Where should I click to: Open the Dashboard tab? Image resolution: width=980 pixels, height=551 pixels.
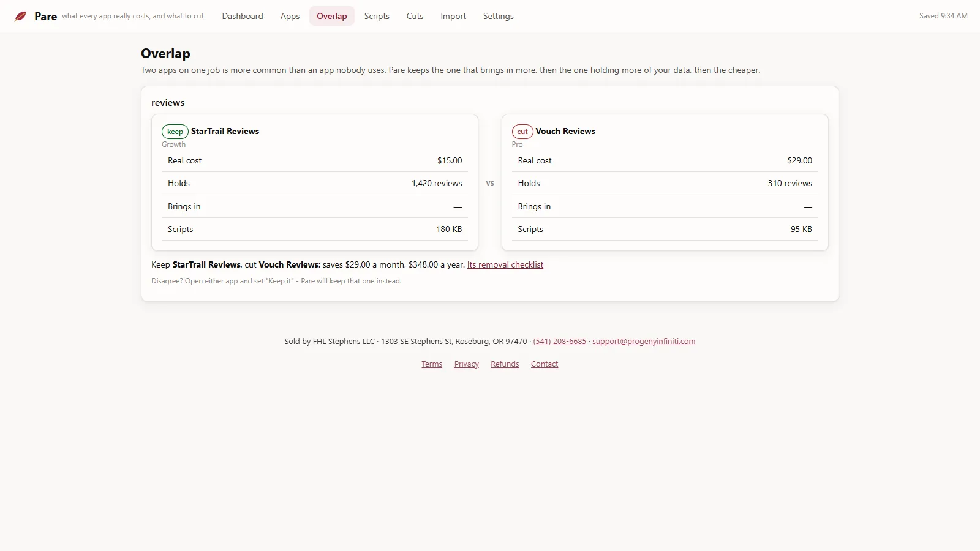click(243, 16)
